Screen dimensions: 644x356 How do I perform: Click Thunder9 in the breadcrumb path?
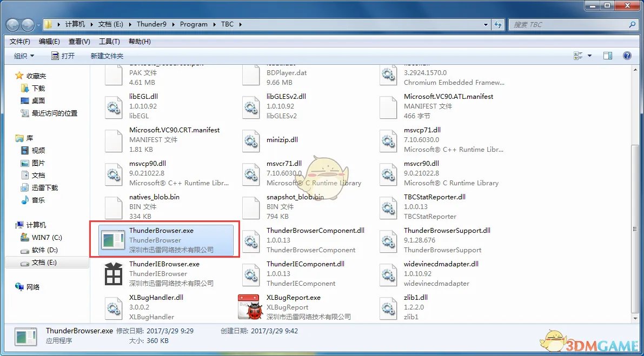coord(151,24)
